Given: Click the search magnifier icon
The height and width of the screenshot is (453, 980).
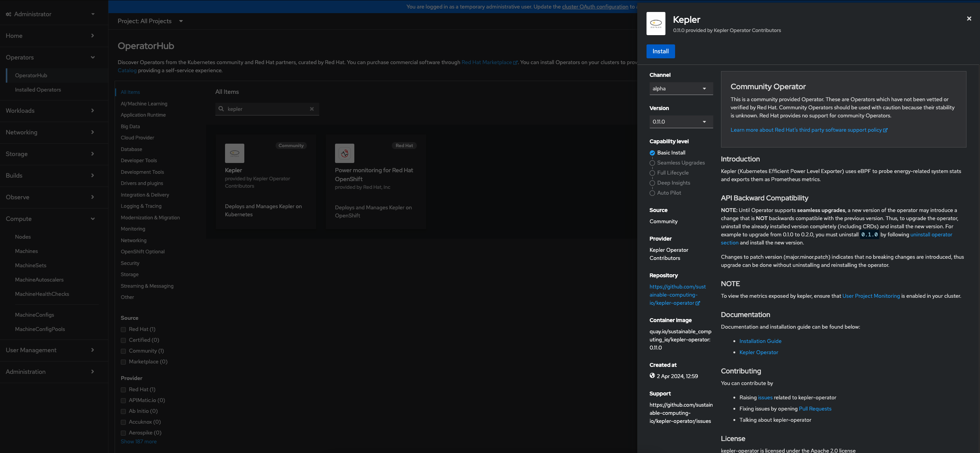Looking at the screenshot, I should click(221, 109).
